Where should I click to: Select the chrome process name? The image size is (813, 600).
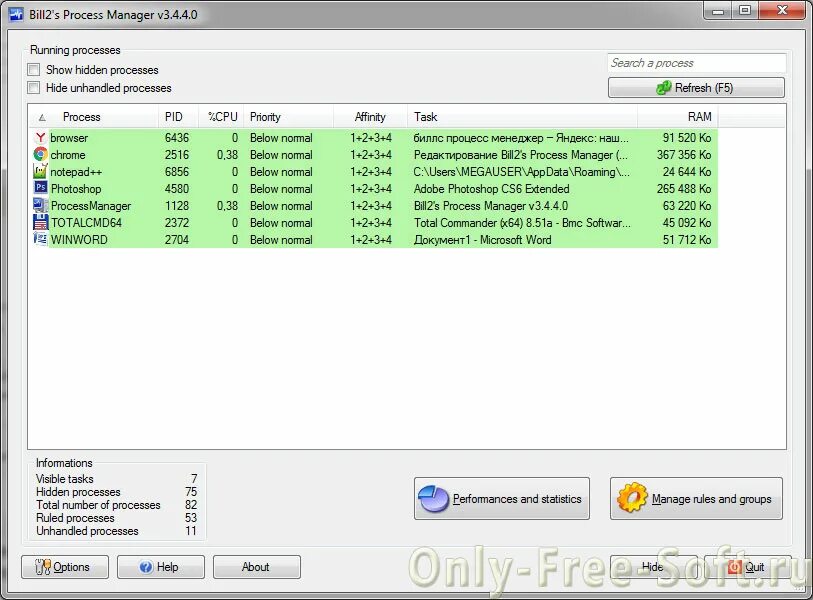[68, 155]
